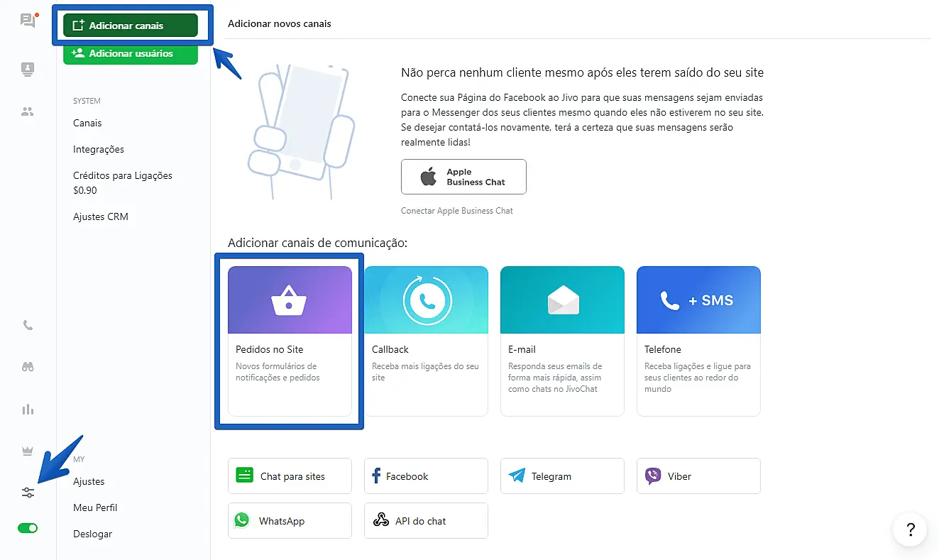Screen dimensions: 939x560
Task: Open Integrações in the system menu
Action: [99, 149]
